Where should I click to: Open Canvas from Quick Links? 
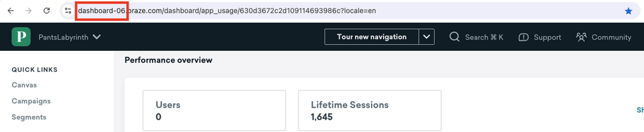[24, 85]
